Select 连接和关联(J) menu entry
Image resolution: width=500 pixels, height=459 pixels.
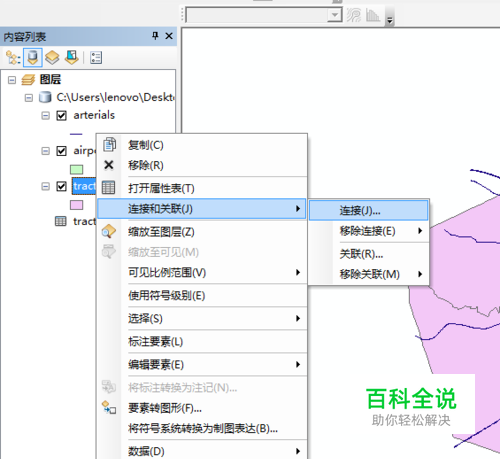click(x=202, y=209)
